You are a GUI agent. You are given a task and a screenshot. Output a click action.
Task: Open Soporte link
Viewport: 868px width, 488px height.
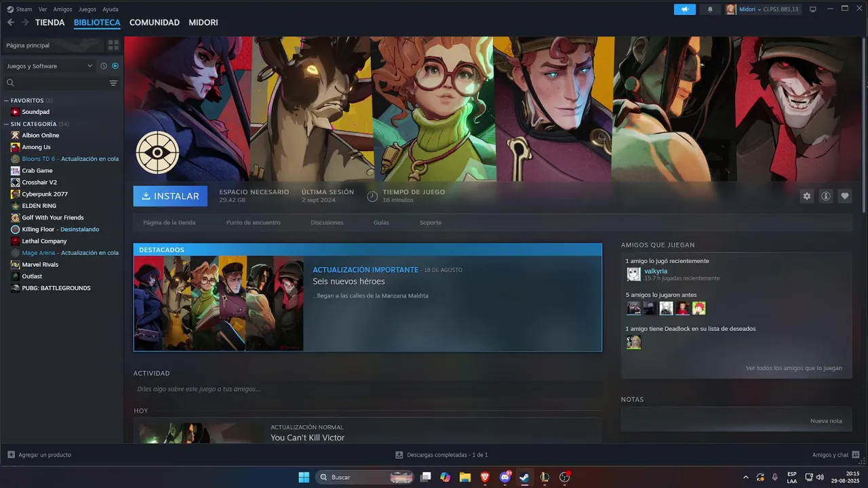coord(431,222)
